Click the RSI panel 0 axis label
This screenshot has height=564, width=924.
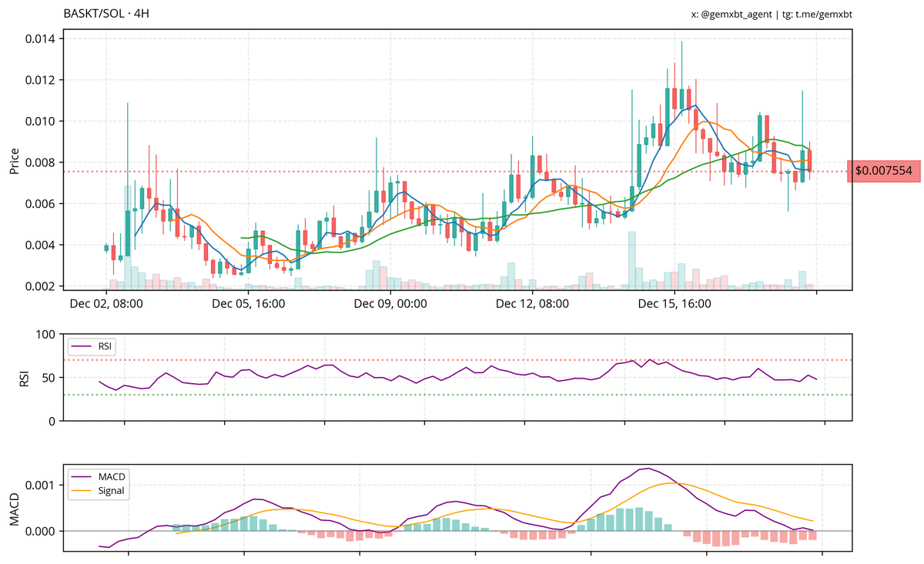(x=53, y=421)
